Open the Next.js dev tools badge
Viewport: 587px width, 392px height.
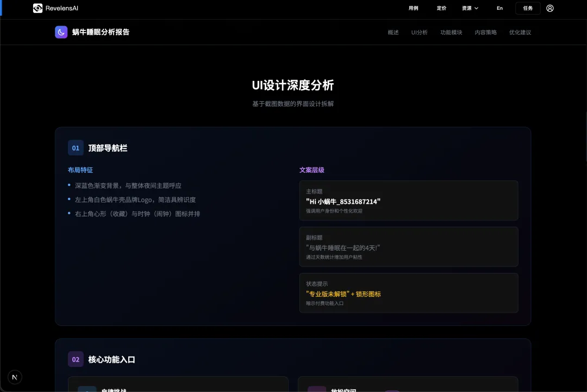[x=15, y=377]
